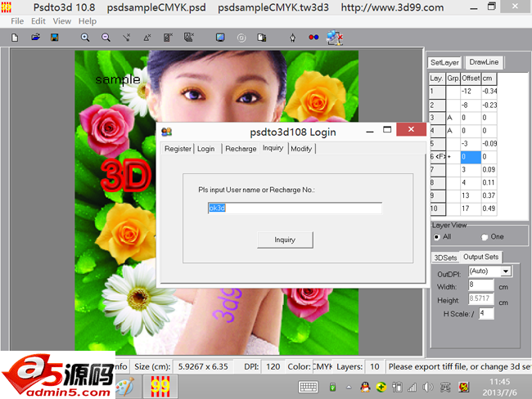The image size is (532, 399).
Task: Click the Width input field
Action: click(x=480, y=285)
